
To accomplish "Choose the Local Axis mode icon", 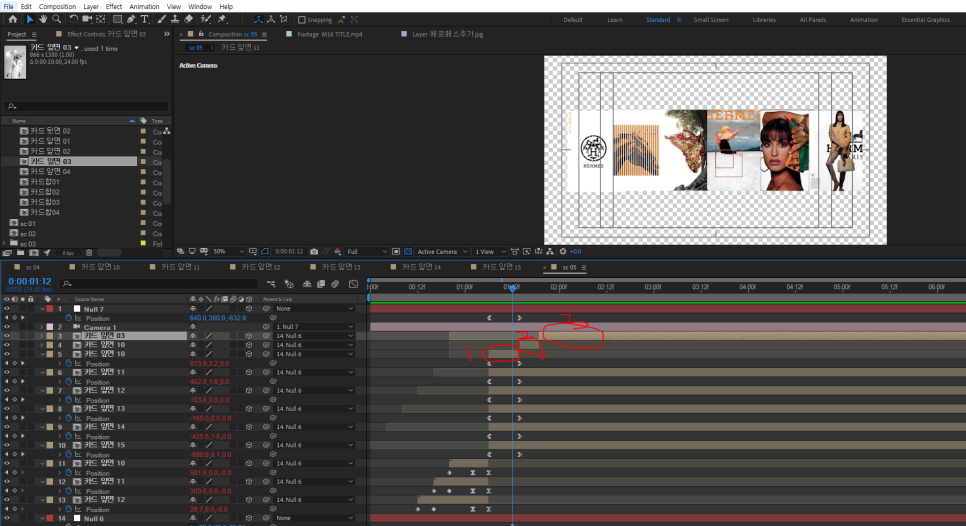I will [258, 20].
